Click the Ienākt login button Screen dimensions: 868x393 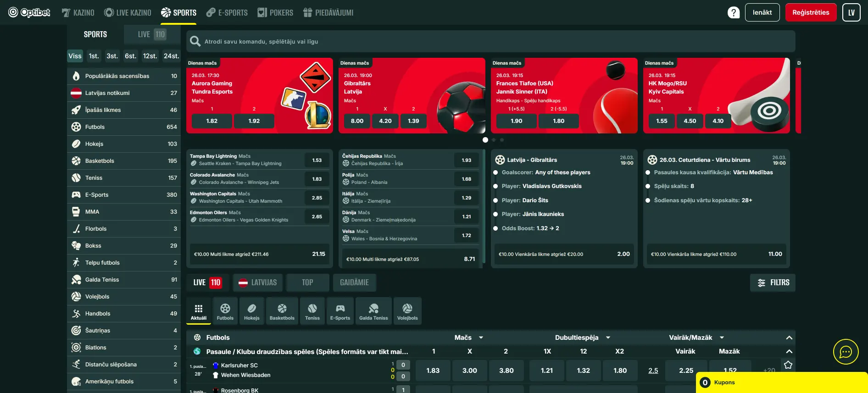(762, 12)
